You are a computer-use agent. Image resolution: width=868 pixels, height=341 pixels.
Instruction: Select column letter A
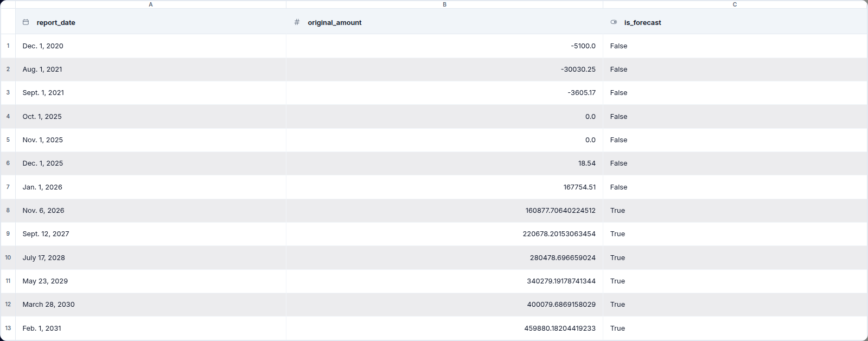(x=151, y=4)
